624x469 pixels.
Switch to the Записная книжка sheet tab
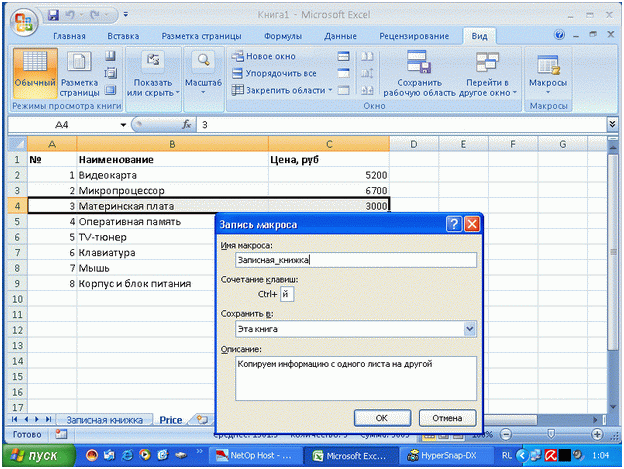pos(104,420)
